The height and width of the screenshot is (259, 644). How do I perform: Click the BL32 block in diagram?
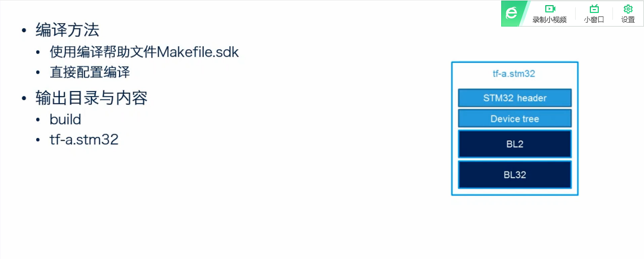pos(515,174)
